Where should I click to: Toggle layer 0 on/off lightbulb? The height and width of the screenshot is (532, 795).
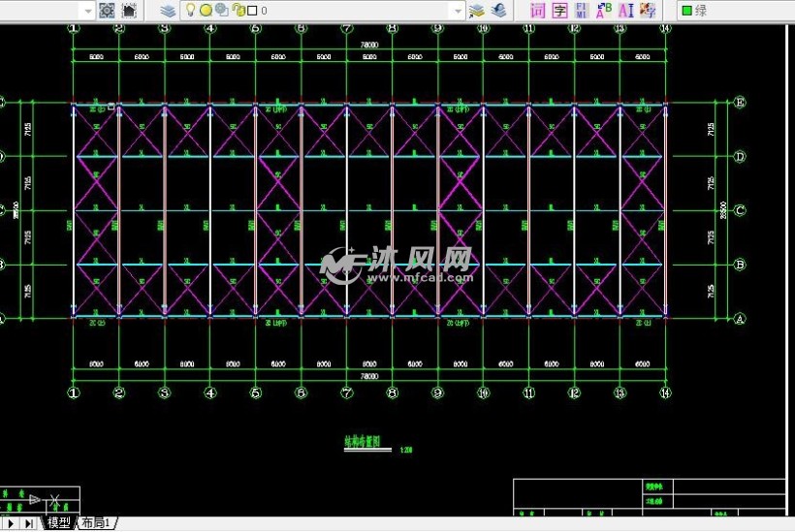[191, 11]
